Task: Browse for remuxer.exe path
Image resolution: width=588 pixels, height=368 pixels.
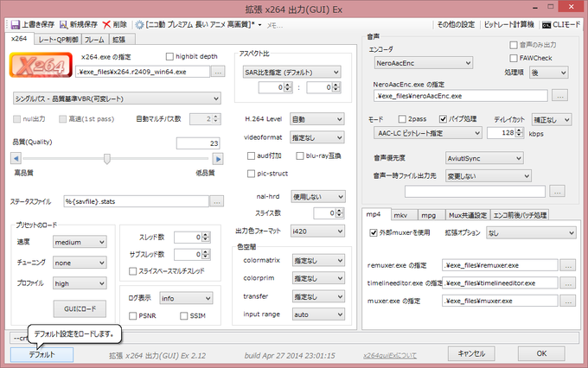Action: point(568,265)
